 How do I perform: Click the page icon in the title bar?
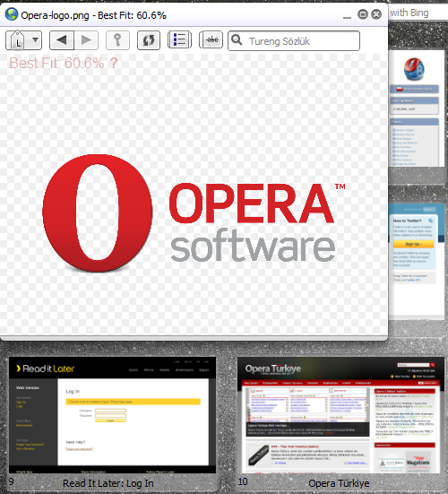click(12, 14)
